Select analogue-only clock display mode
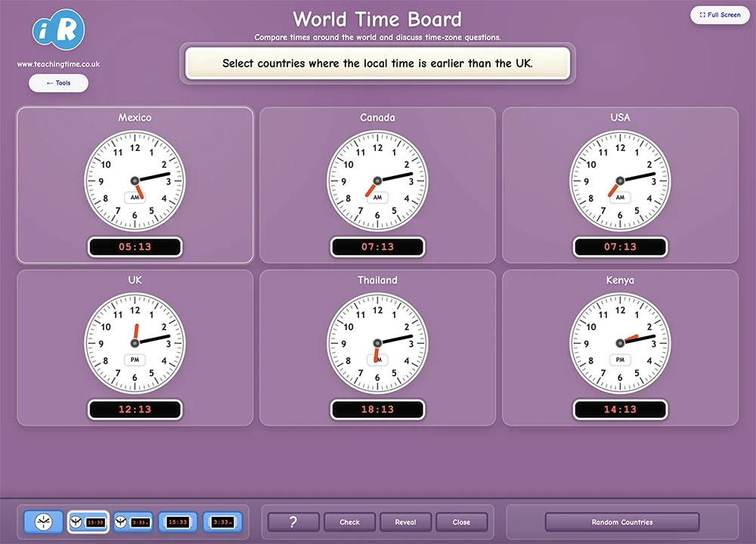Image resolution: width=756 pixels, height=544 pixels. coord(43,522)
